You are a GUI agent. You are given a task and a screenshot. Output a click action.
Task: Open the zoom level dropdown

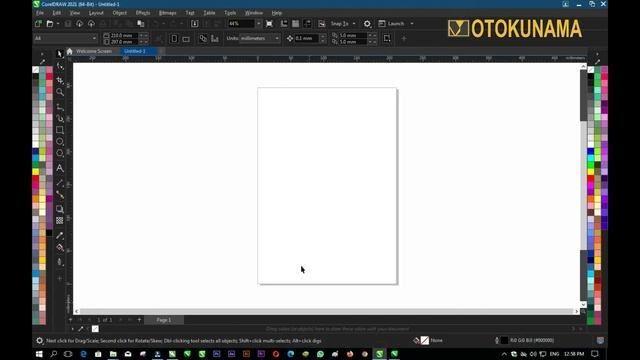click(x=259, y=24)
